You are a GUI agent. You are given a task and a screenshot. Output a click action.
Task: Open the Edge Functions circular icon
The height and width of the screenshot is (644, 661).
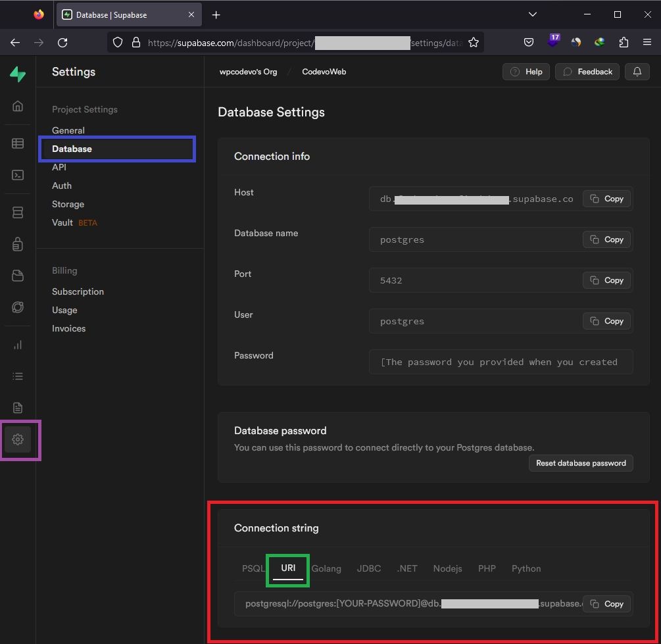point(18,307)
